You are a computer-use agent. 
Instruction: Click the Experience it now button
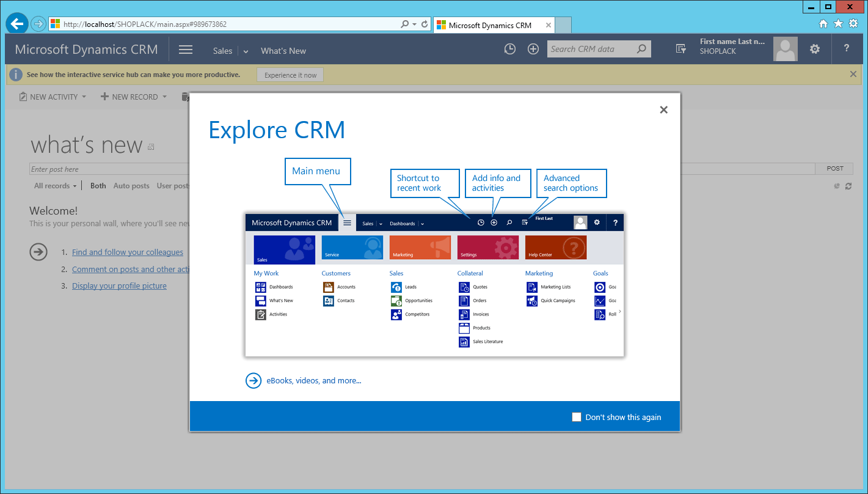tap(291, 75)
